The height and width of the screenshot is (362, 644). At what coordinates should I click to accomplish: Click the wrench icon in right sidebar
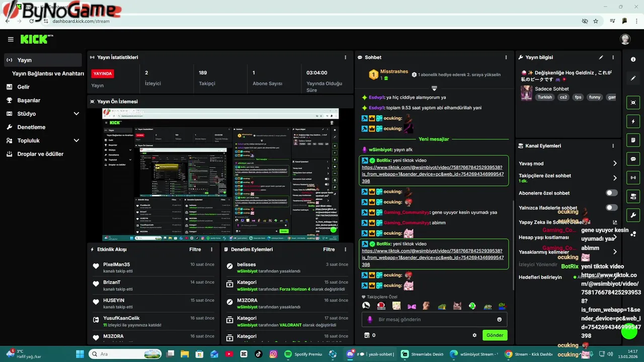[633, 215]
